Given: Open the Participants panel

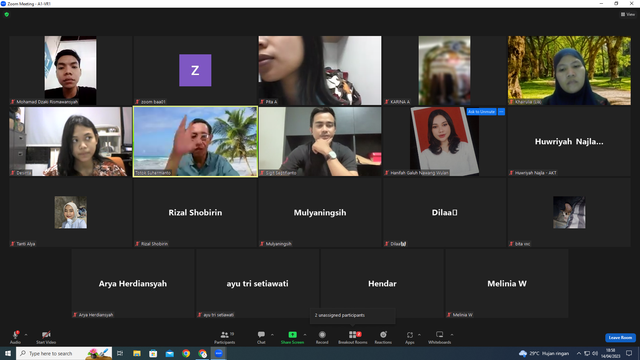Looking at the screenshot, I should [x=224, y=337].
